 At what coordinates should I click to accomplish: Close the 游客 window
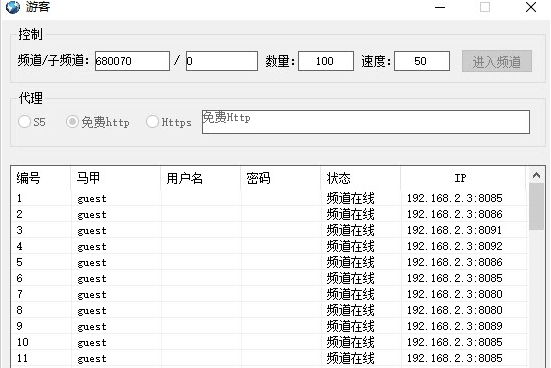(531, 7)
